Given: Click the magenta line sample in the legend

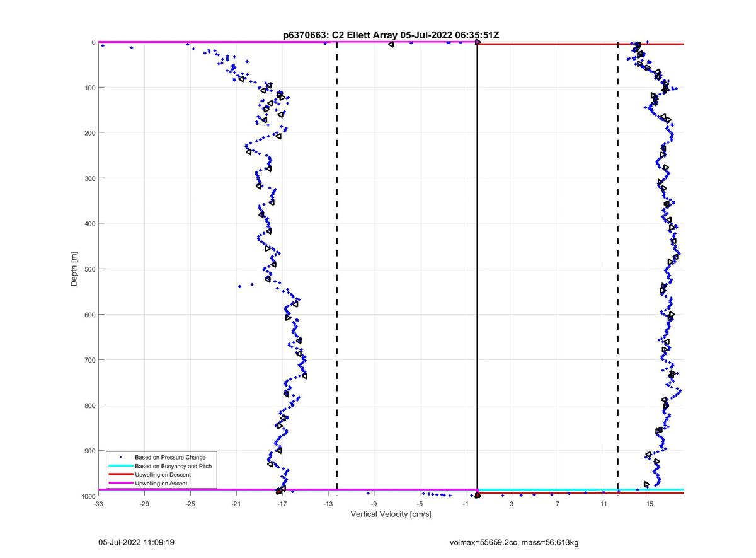Looking at the screenshot, I should tap(120, 484).
